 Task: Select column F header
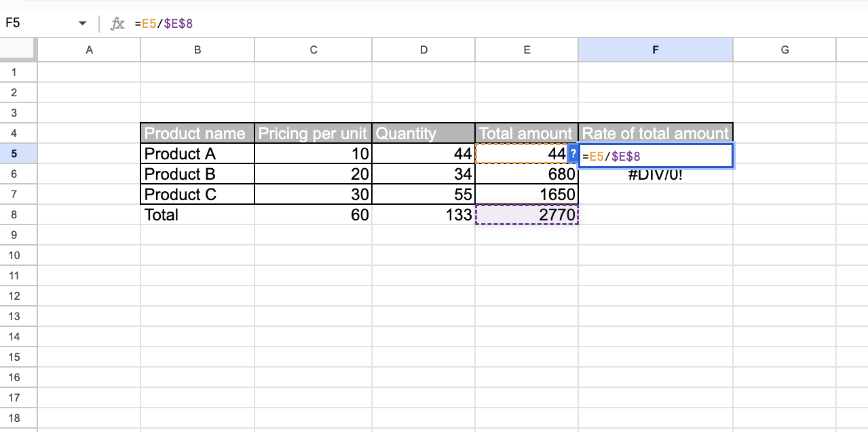coord(656,50)
